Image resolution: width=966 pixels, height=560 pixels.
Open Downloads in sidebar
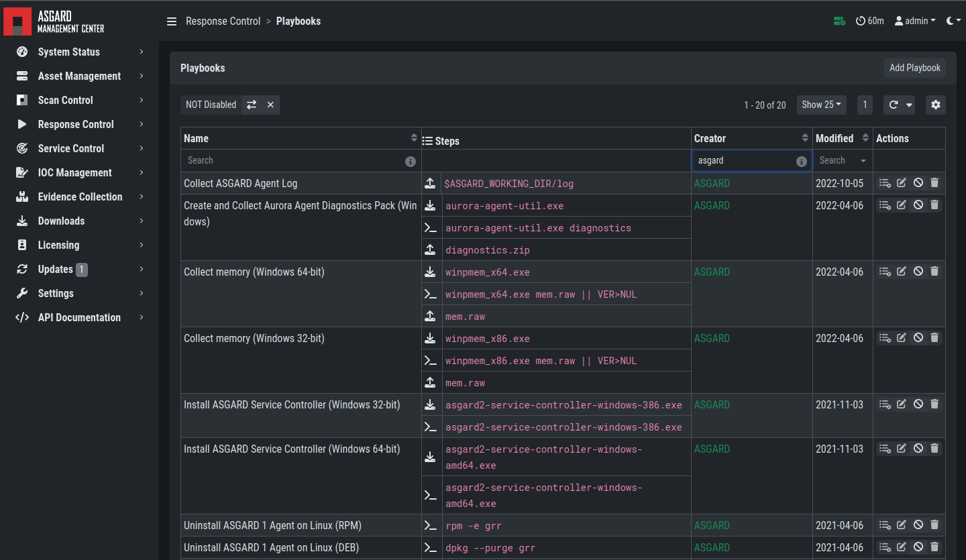pos(79,221)
